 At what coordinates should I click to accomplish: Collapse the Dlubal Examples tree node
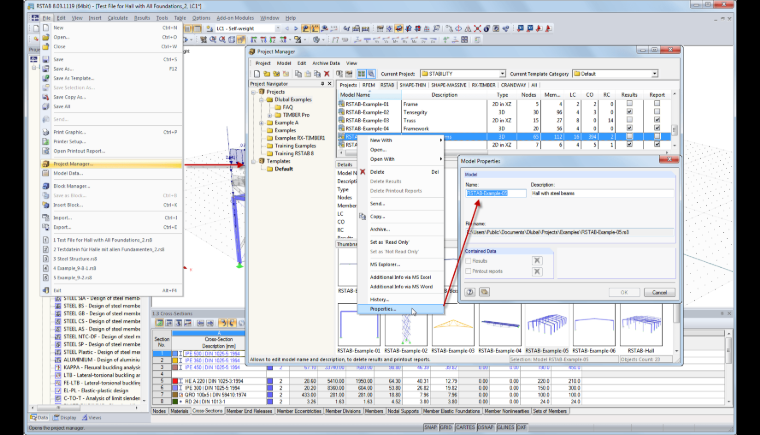click(x=262, y=99)
